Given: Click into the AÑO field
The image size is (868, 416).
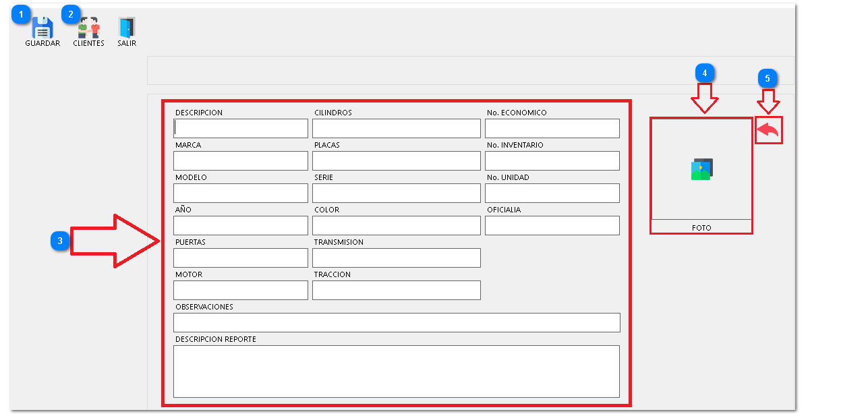Looking at the screenshot, I should point(241,225).
